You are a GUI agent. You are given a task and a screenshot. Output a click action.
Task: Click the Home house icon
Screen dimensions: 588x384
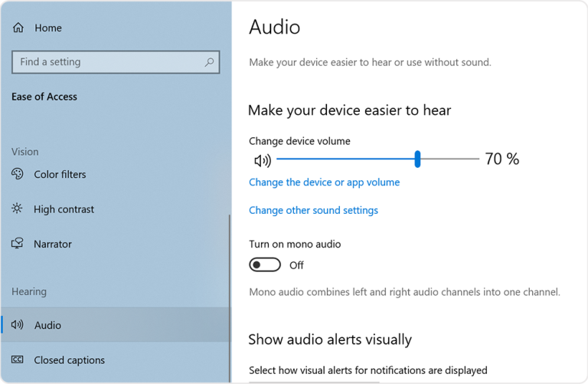(18, 28)
